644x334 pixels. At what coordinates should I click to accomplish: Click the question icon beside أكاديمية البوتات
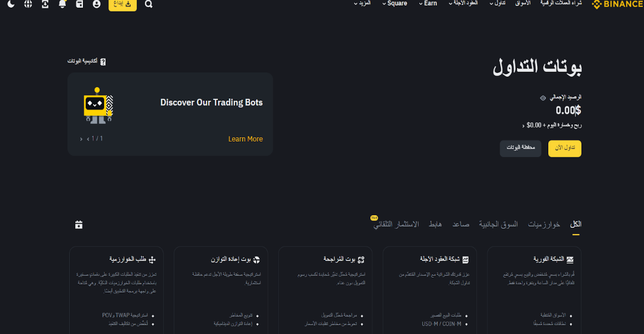click(x=103, y=61)
